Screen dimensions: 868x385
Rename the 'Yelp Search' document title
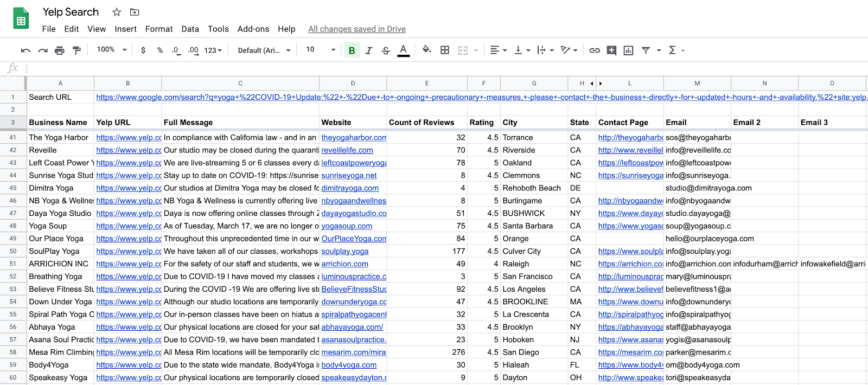pyautogui.click(x=71, y=12)
